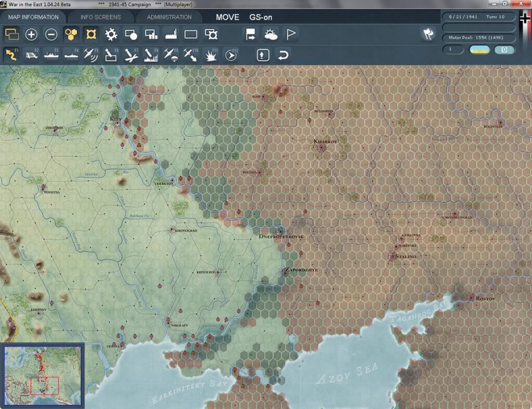Click the Kharkov label on the map

(325, 141)
